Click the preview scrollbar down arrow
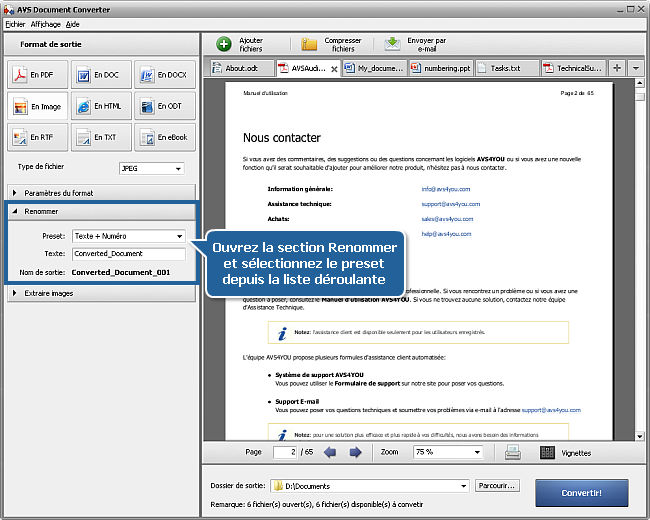Viewport: 650px width, 520px height. pyautogui.click(x=640, y=436)
